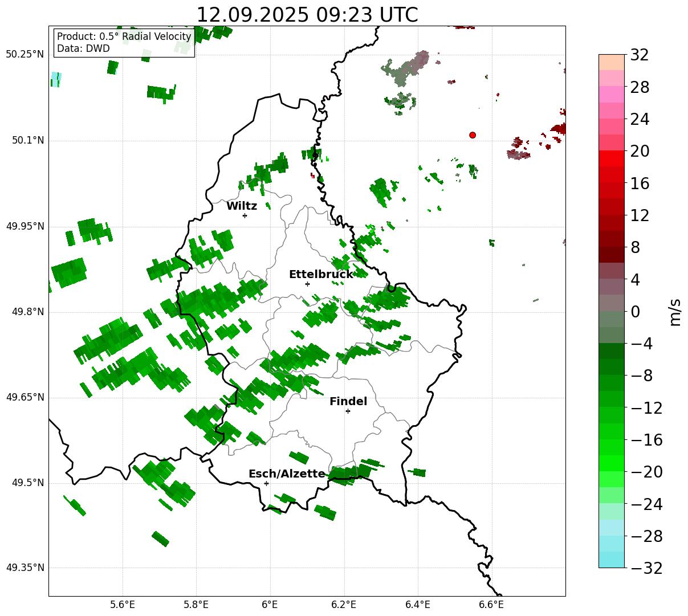Select the Findel city label
This screenshot has width=688, height=616.
coord(348,402)
